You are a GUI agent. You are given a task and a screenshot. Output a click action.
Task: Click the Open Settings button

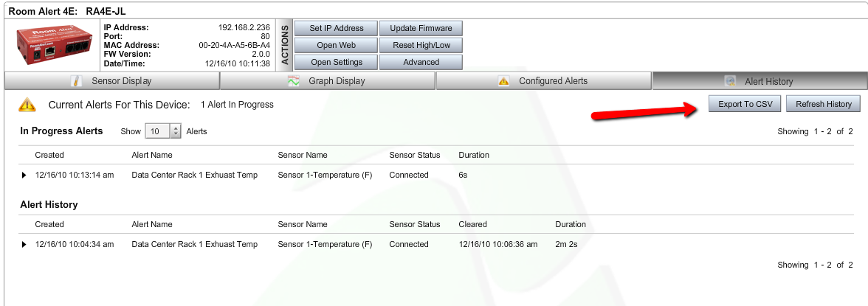[x=336, y=62]
